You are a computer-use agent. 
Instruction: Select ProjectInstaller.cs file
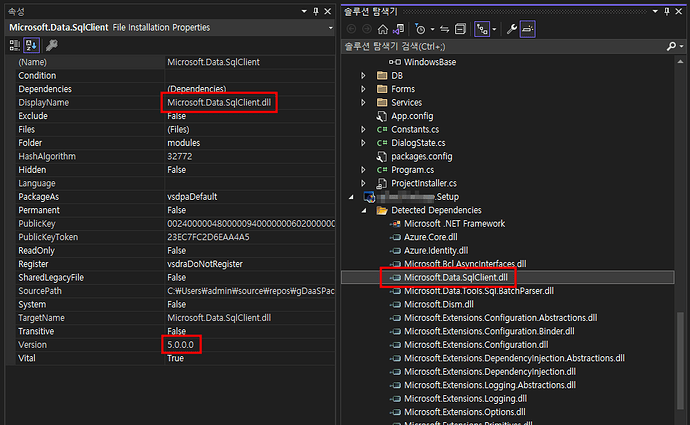click(424, 183)
